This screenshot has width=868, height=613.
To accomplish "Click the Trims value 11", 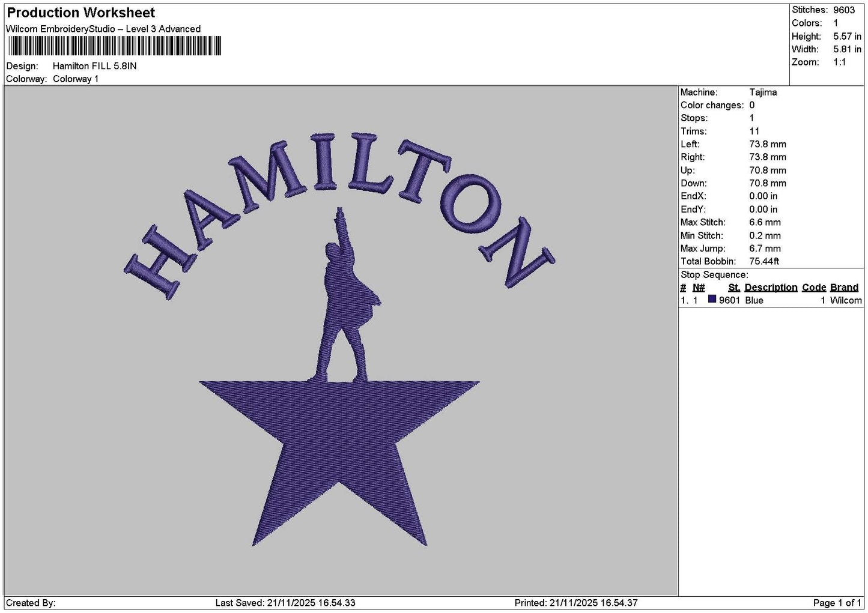I will click(x=754, y=131).
